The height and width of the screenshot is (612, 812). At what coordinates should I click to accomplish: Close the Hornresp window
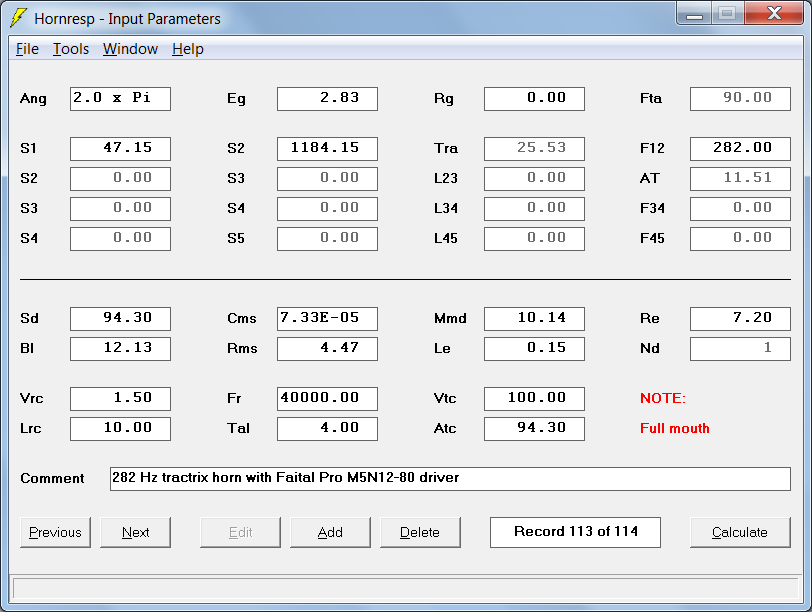774,14
